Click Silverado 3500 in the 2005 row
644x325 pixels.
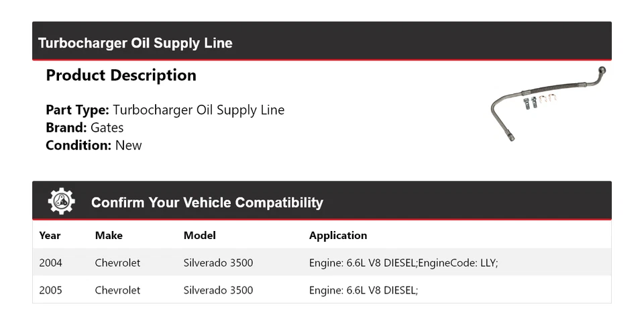click(218, 290)
